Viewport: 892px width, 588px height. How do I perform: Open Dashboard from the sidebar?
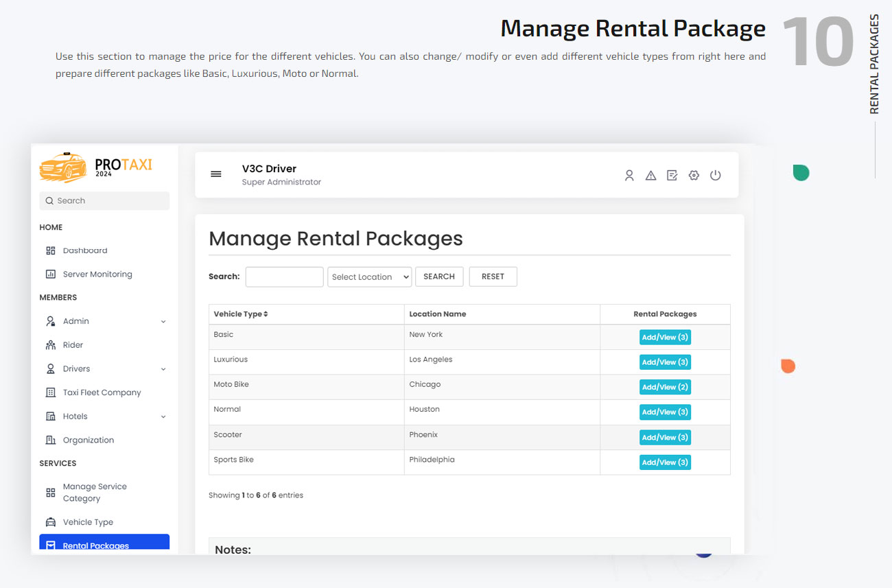tap(85, 250)
